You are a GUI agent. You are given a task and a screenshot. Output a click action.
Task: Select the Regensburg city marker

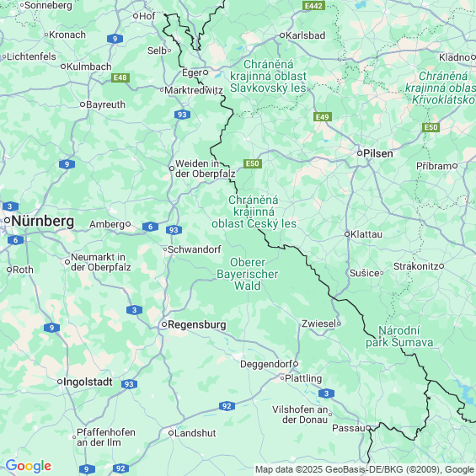tap(164, 324)
